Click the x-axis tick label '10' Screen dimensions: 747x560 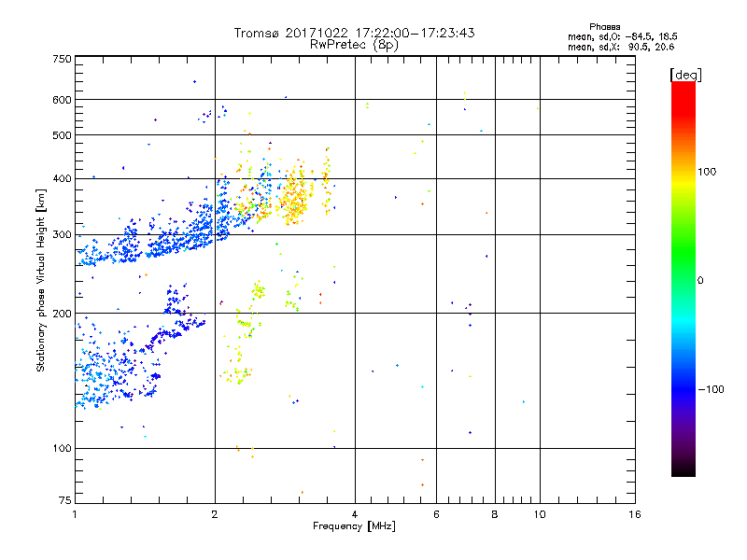tap(540, 514)
